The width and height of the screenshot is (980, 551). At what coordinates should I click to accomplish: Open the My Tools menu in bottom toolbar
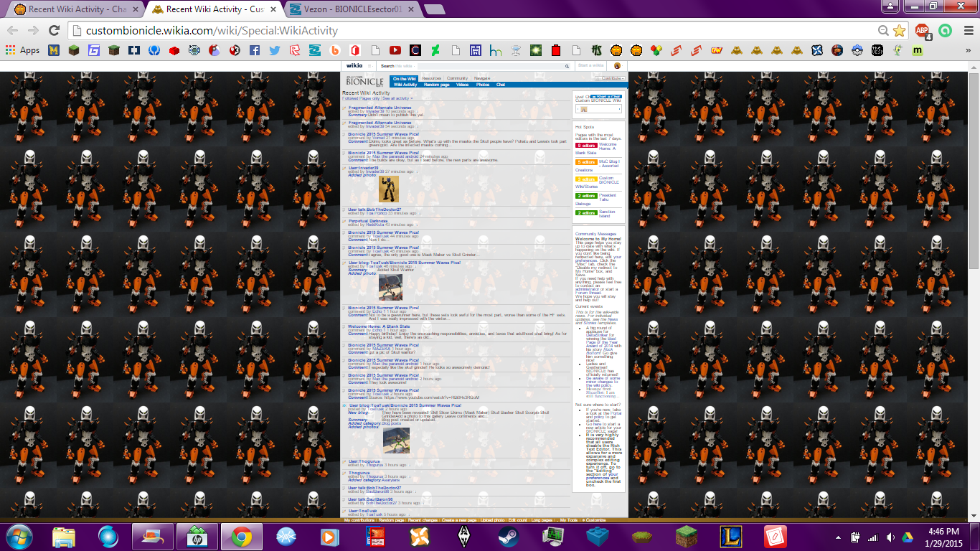[x=568, y=520]
